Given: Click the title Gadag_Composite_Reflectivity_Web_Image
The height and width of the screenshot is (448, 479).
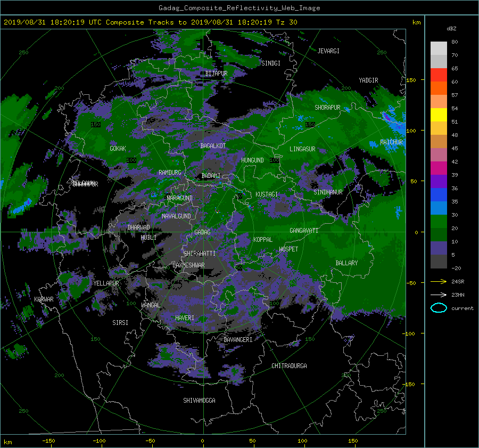Looking at the screenshot, I should [x=239, y=8].
